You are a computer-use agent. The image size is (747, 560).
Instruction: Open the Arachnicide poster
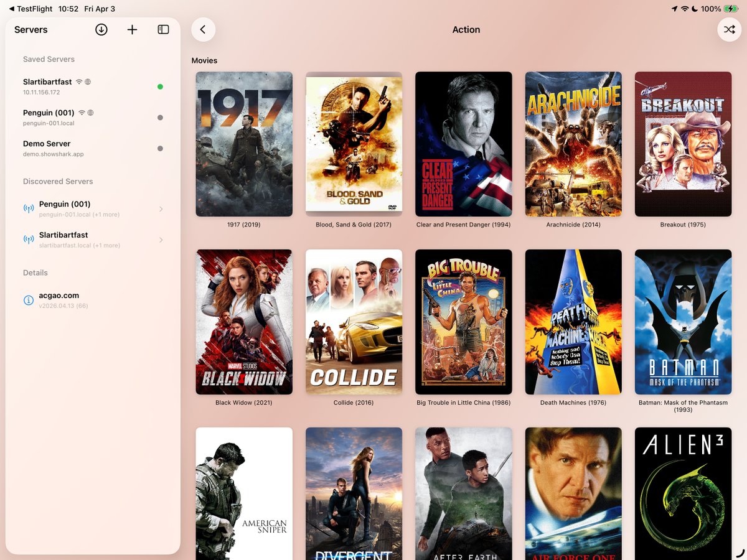573,144
